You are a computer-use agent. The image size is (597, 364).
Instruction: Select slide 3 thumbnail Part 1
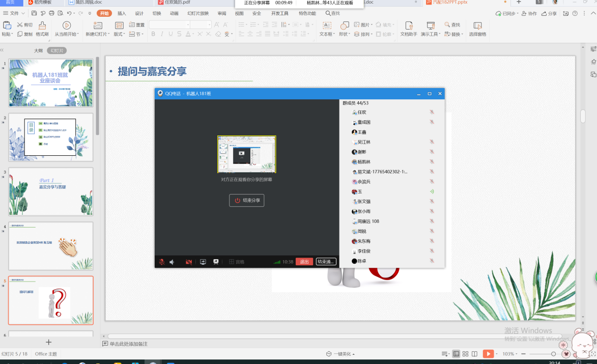coord(51,191)
